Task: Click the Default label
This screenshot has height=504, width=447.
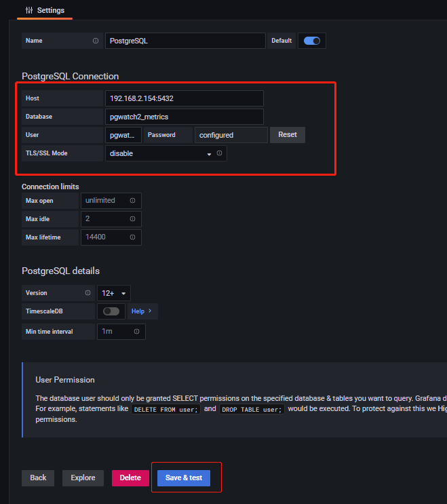Action: [x=281, y=41]
